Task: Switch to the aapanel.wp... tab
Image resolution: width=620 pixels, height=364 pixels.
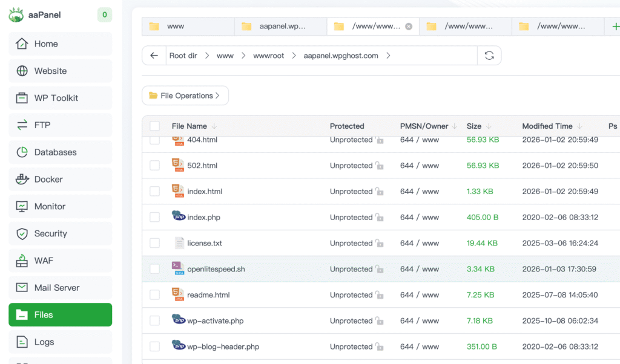Action: click(282, 27)
